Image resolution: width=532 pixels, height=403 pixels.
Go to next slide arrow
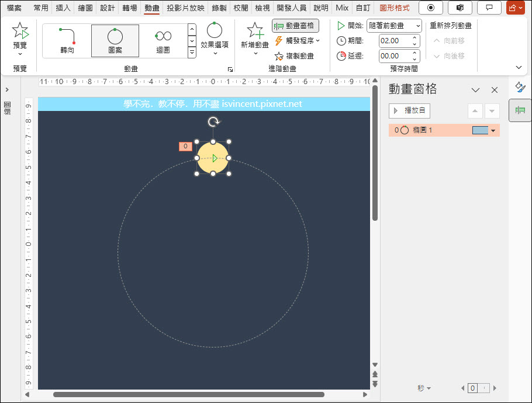point(375,384)
